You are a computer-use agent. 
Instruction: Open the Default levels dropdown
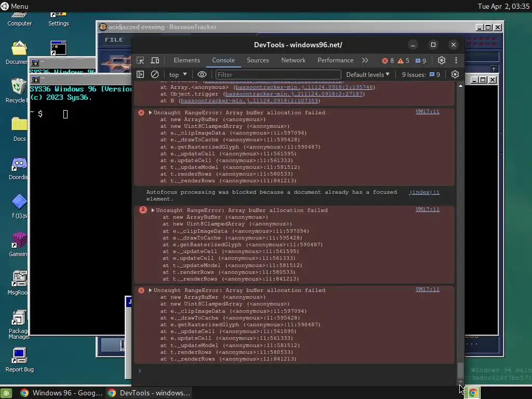coord(368,75)
